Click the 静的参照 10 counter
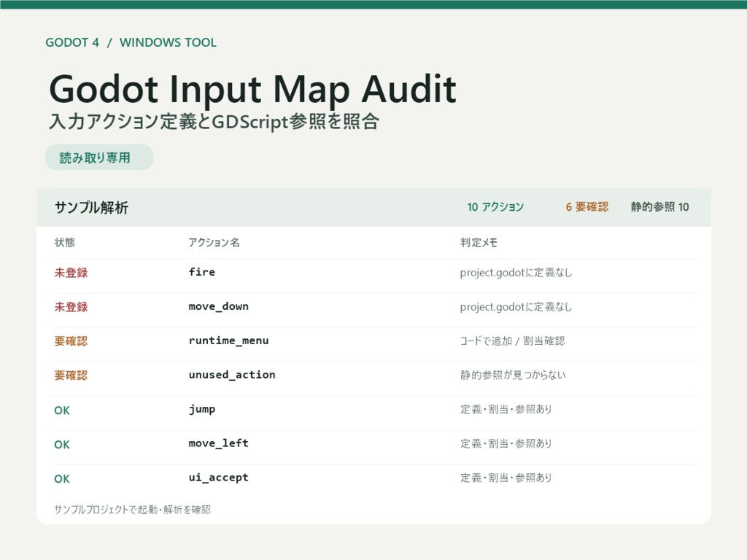This screenshot has width=747, height=560. coord(659,206)
